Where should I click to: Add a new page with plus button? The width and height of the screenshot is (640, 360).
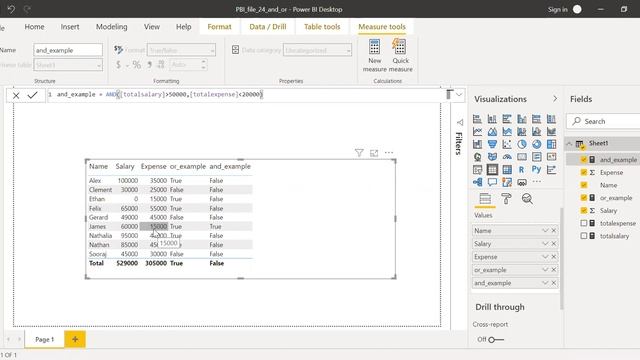[x=75, y=339]
